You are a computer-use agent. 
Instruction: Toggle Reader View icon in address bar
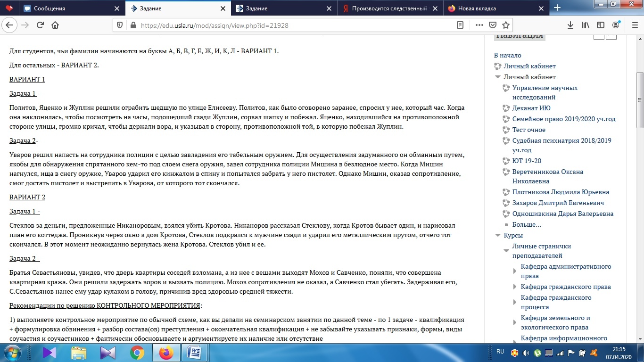(x=460, y=25)
